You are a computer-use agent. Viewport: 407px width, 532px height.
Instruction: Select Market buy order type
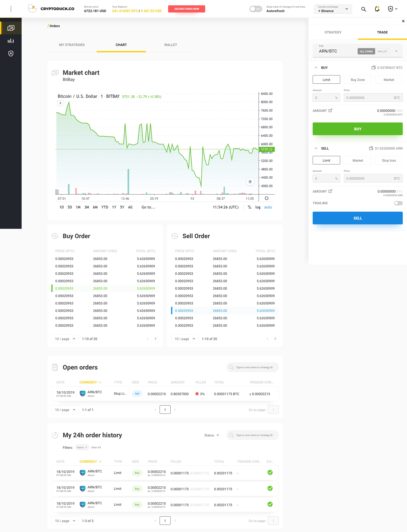tap(389, 80)
